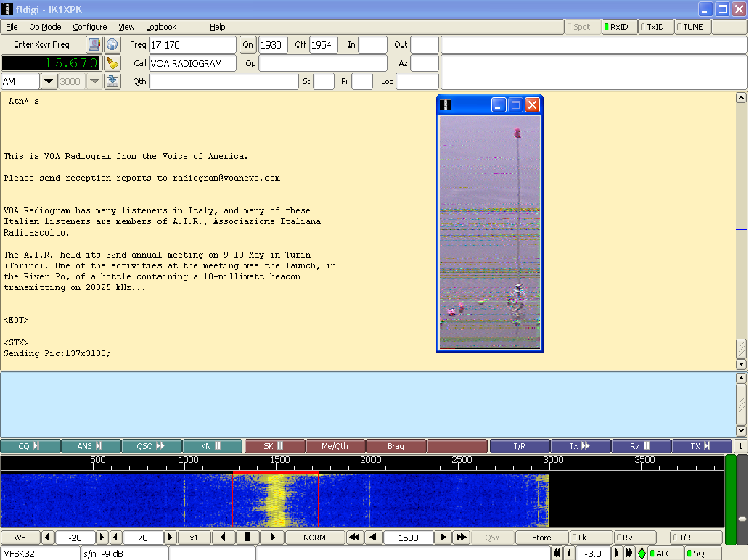Fast-increase the squelch level from -3.0

coord(629,553)
